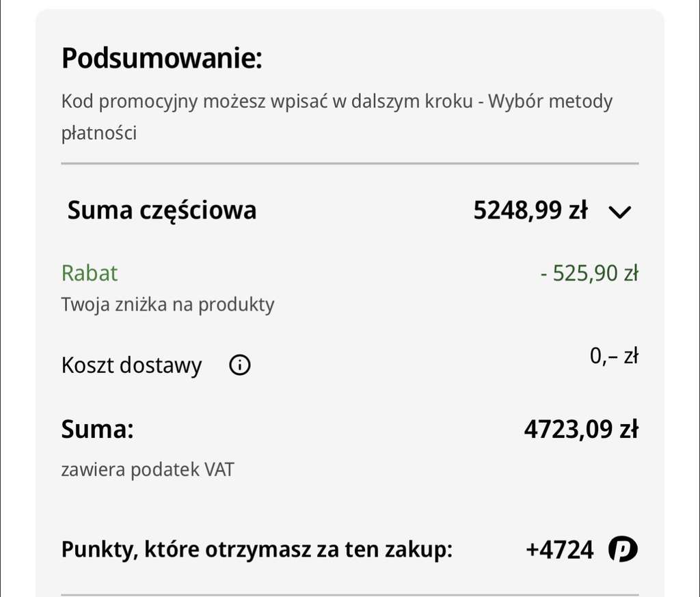Image resolution: width=700 pixels, height=597 pixels.
Task: Click the promo code information text
Action: coord(336,117)
